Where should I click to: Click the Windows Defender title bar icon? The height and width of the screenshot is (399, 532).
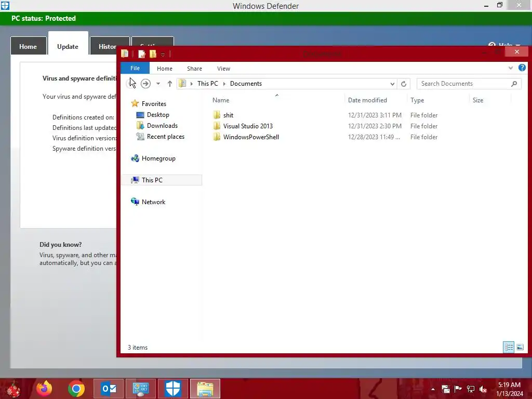point(5,6)
